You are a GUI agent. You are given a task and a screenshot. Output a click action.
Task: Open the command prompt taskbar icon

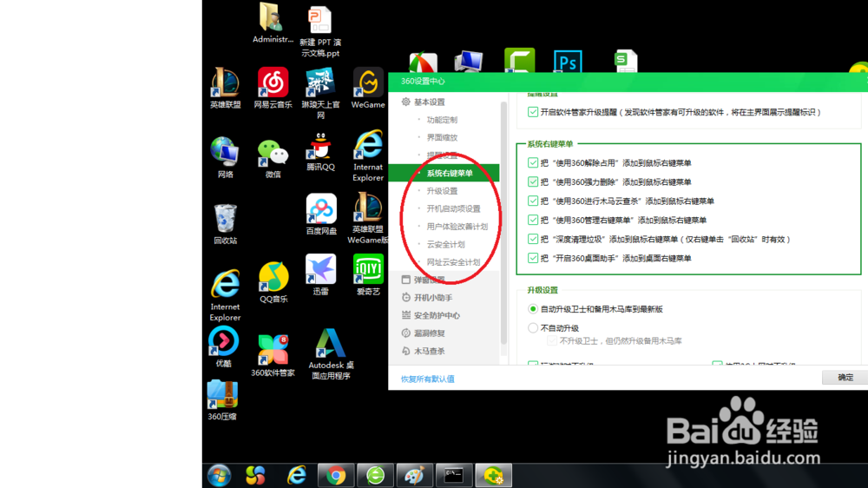[454, 475]
